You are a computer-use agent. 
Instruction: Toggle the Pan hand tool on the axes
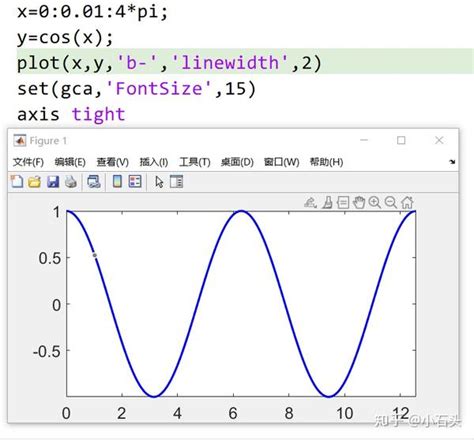(359, 202)
